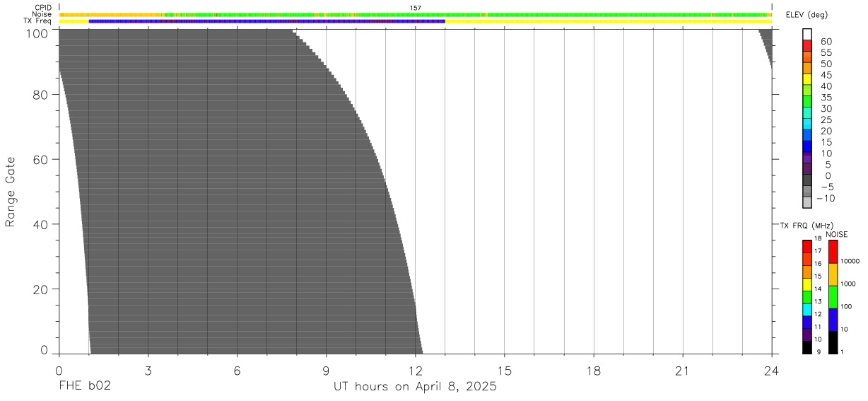Click the yellow swatch in TX FRQ colorbar
Image resolution: width=868 pixels, height=401 pixels.
(x=807, y=284)
